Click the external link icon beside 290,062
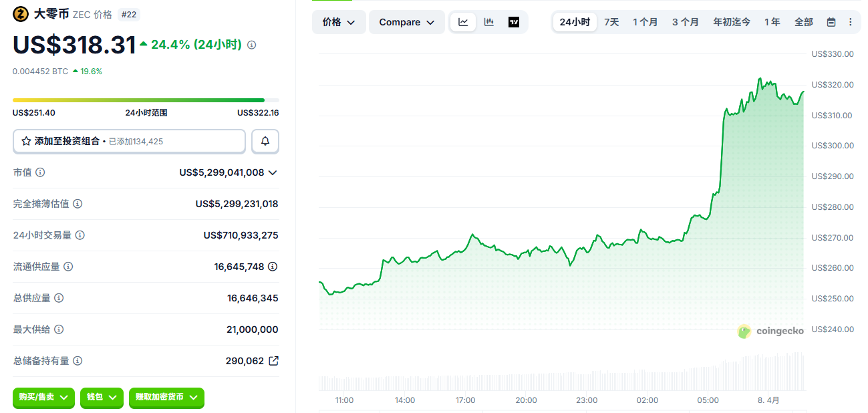868x413 pixels. click(x=273, y=360)
